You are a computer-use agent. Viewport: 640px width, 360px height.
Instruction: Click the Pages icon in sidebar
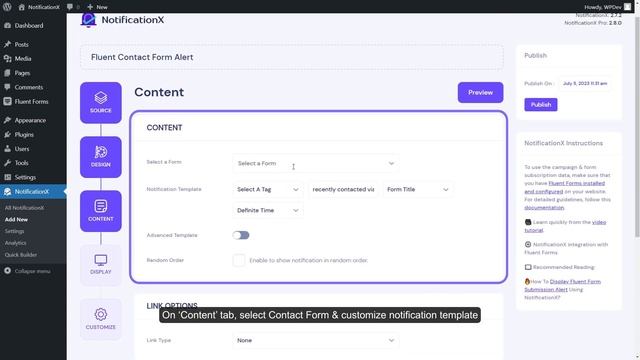[7, 73]
